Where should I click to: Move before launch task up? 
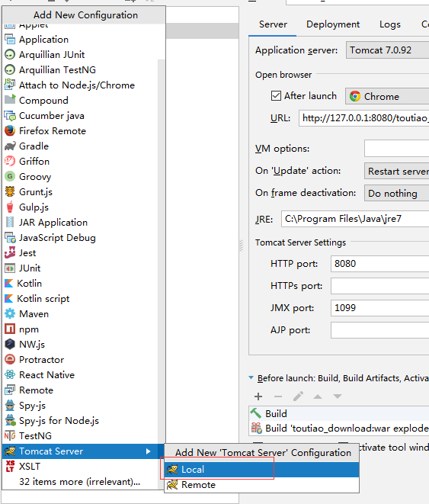pos(318,396)
